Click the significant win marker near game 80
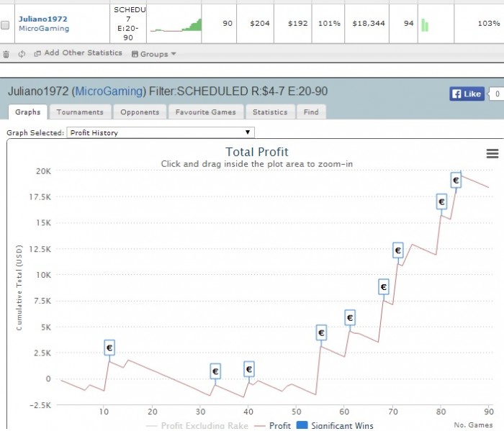This screenshot has width=504, height=431. click(x=441, y=201)
